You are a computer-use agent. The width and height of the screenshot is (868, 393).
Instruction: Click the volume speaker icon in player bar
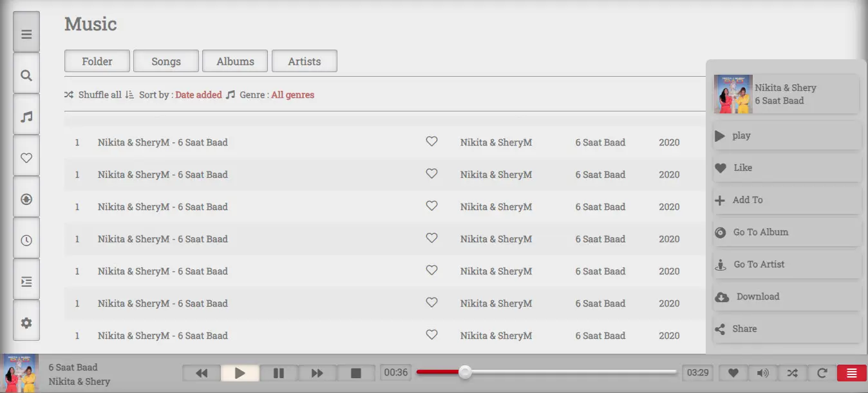click(x=762, y=373)
